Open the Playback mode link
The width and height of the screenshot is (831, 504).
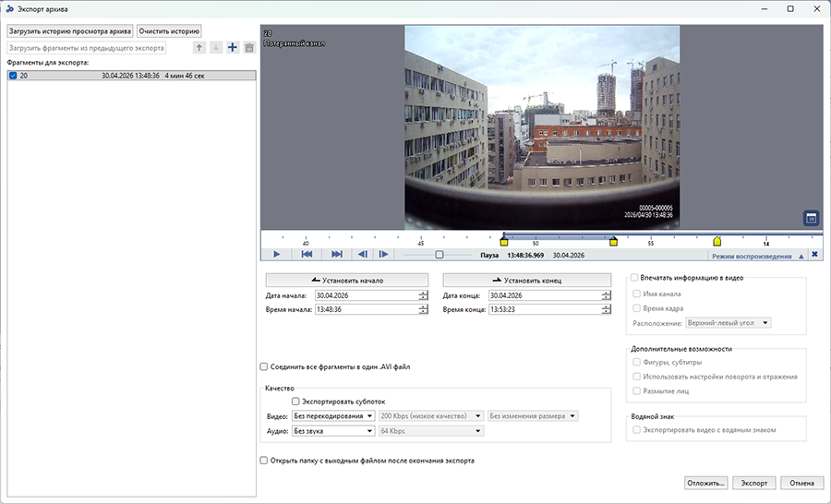click(x=752, y=256)
